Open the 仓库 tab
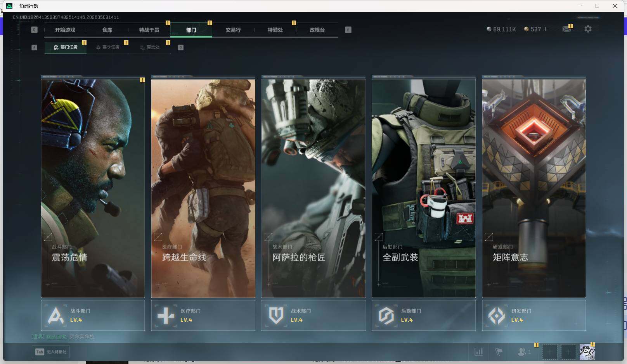 [107, 30]
